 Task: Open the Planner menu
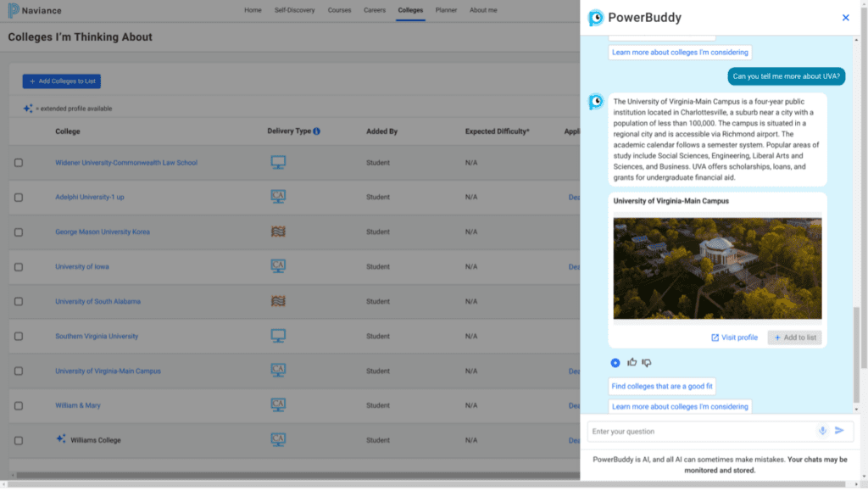(x=446, y=10)
